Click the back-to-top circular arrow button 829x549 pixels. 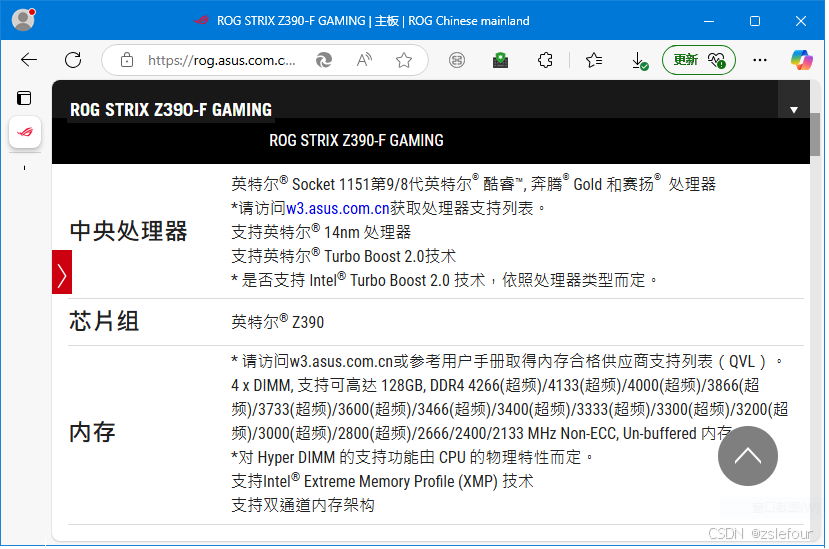(748, 456)
